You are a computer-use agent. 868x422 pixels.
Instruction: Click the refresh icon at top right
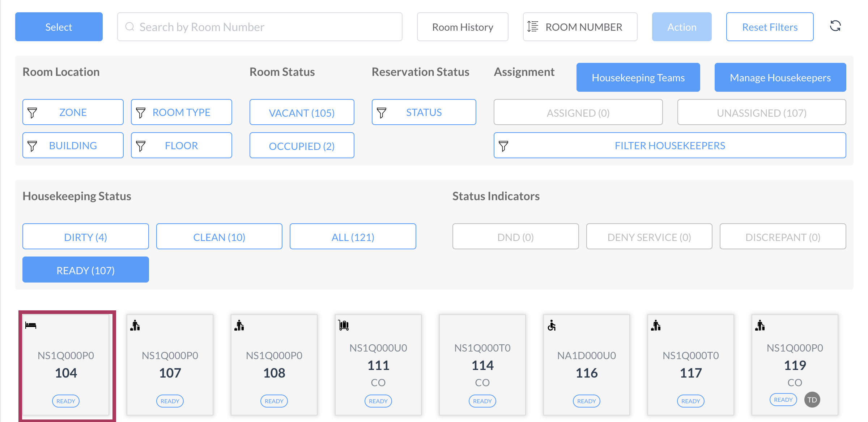[835, 26]
